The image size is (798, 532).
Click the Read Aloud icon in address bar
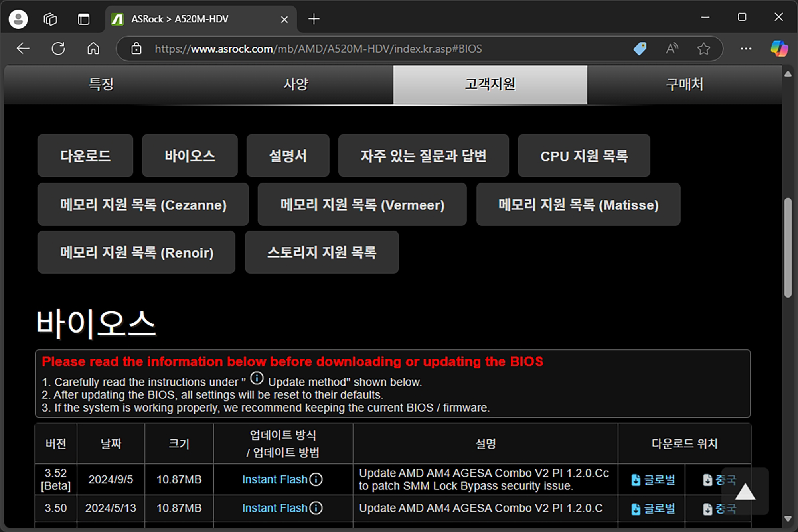(x=672, y=49)
